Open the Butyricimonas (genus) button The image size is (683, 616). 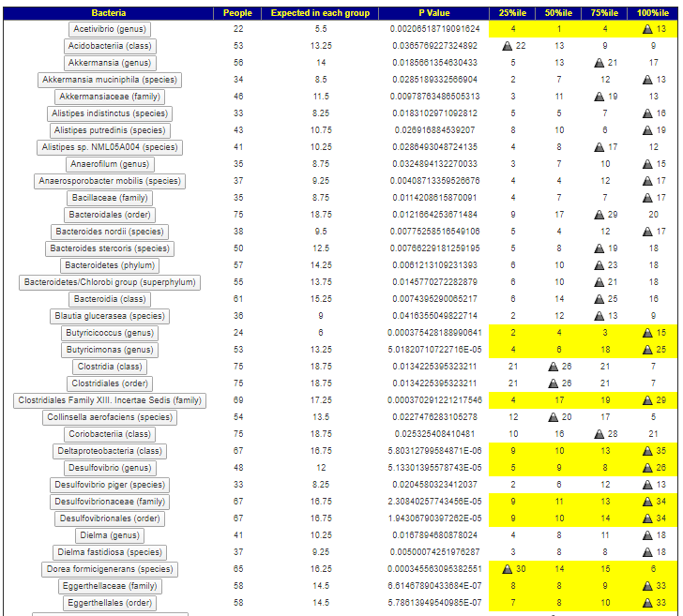point(109,350)
